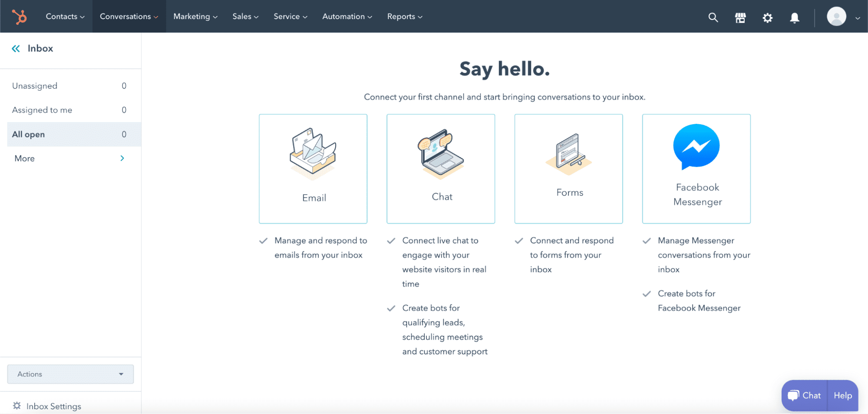Choose the Chat channel card label
Viewport: 868px width, 414px height.
pyautogui.click(x=442, y=197)
